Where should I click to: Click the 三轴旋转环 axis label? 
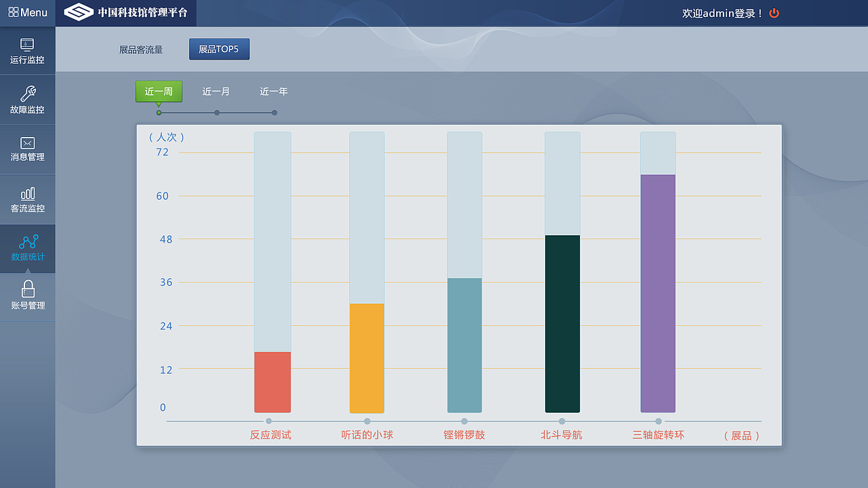pos(658,435)
